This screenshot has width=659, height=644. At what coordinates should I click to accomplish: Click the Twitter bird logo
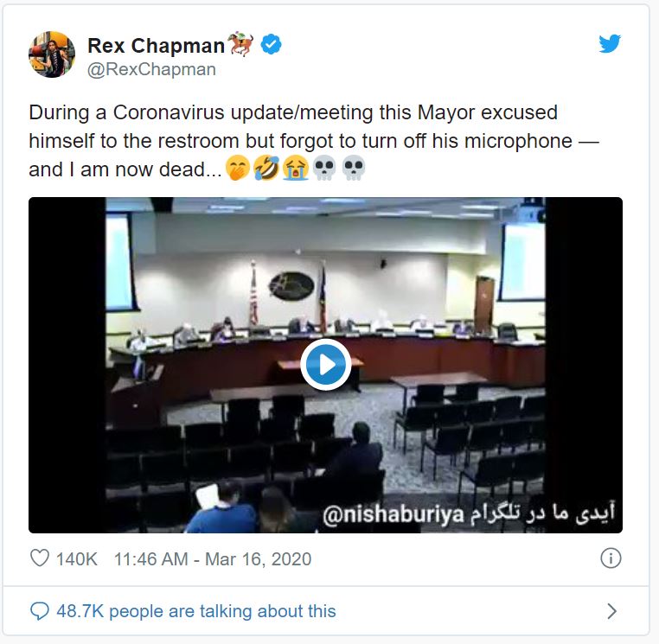pos(610,43)
